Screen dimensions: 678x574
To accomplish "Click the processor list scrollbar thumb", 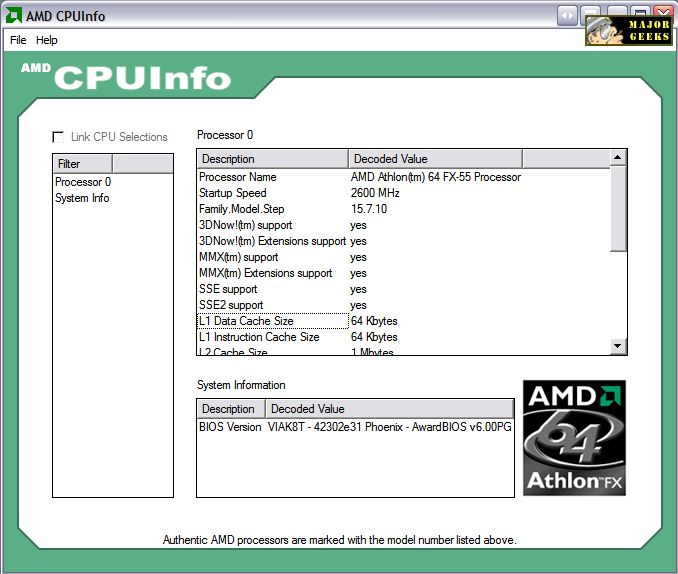I will pos(618,208).
